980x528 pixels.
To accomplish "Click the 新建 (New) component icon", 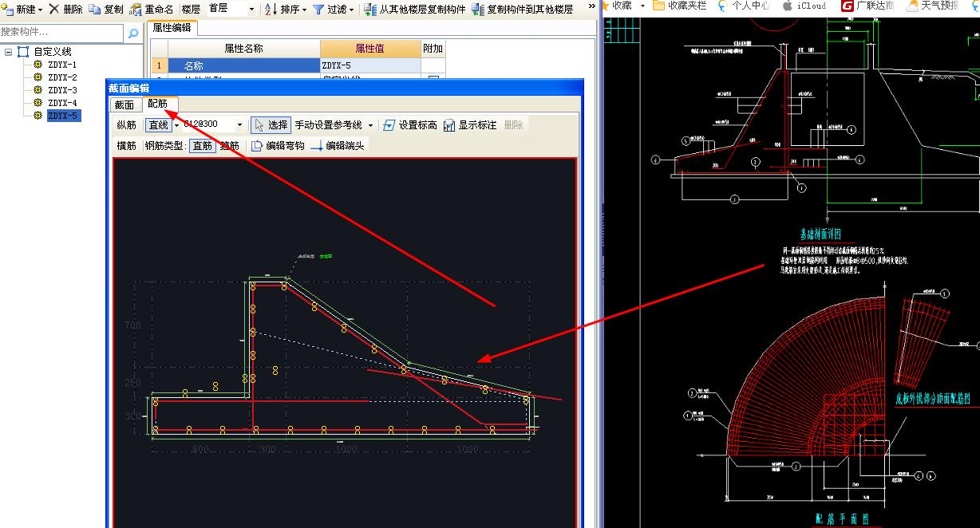I will pyautogui.click(x=7, y=10).
